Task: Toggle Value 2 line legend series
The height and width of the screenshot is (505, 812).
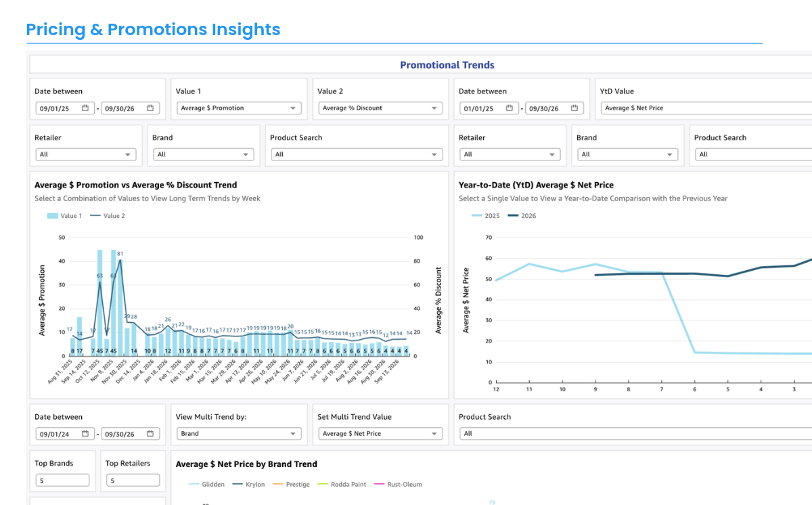Action: [108, 216]
